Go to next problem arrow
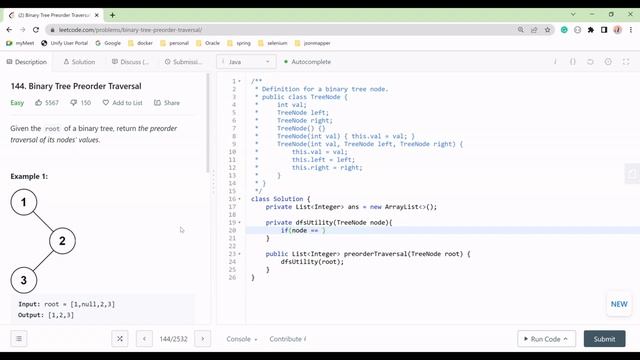 (x=202, y=339)
